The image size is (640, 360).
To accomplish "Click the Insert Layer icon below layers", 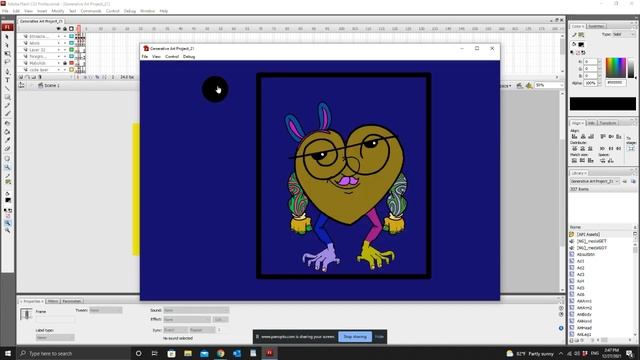I will (x=21, y=77).
